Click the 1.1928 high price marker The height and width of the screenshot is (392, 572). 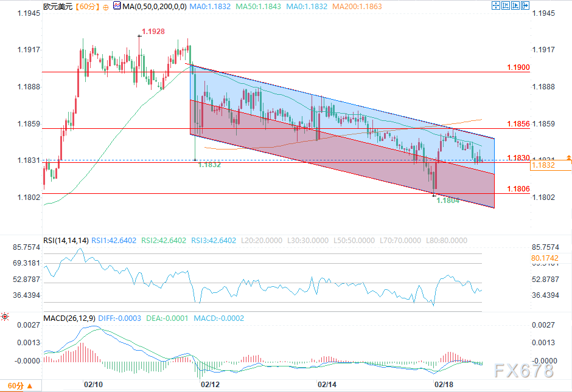(153, 31)
